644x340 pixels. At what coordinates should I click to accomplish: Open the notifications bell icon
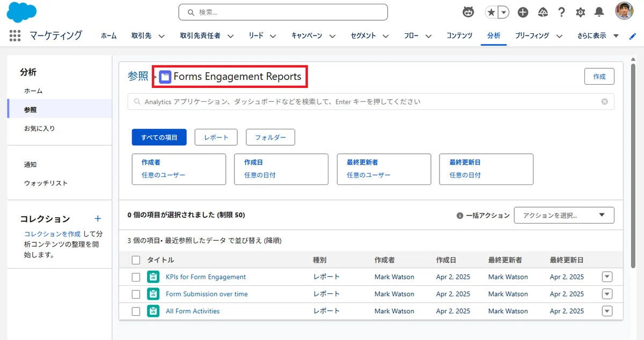click(x=599, y=12)
